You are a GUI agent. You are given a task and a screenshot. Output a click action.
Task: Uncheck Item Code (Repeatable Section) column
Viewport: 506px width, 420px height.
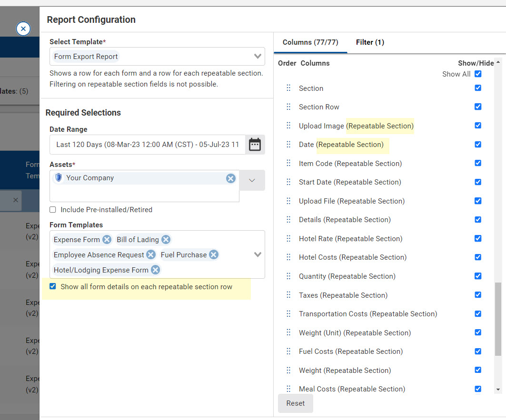tap(478, 163)
